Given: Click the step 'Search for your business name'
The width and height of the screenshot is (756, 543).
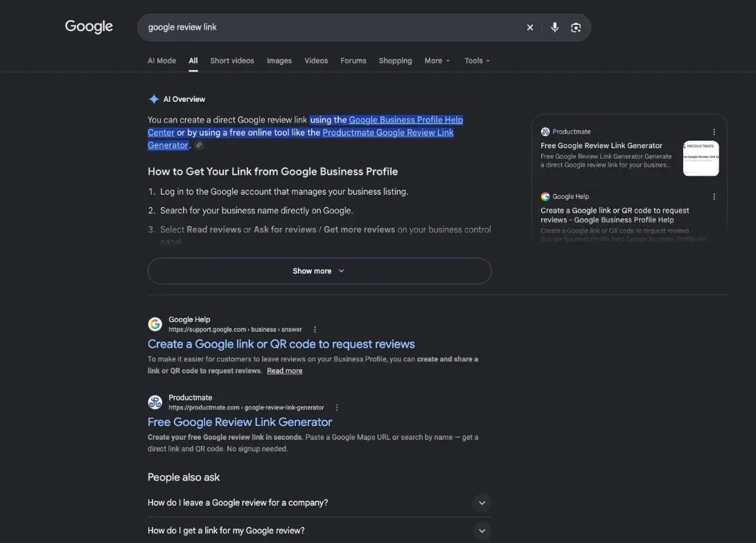Looking at the screenshot, I should 256,211.
